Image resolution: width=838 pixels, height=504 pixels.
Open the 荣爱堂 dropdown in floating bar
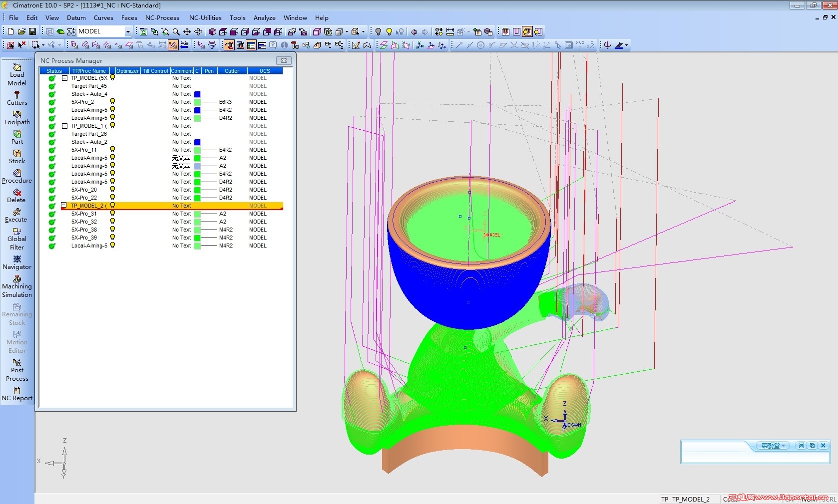(x=773, y=446)
